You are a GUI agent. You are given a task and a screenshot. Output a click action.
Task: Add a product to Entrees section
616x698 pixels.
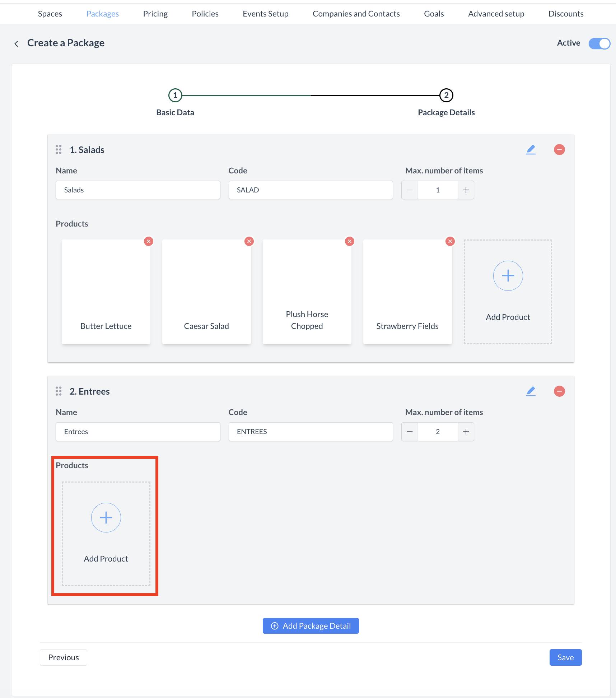point(106,518)
